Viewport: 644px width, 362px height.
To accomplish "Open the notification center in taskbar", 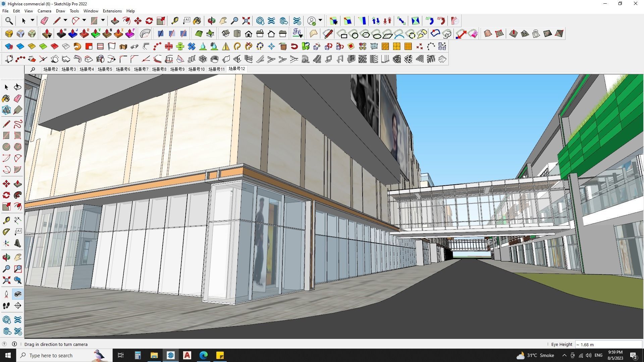I will 634,355.
